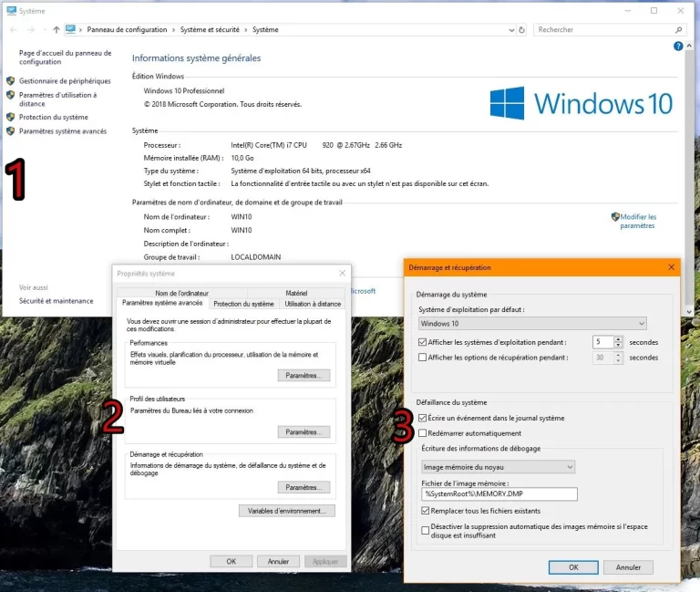Increase OS display seconds with up stepper
Image resolution: width=700 pixels, height=592 pixels.
coord(618,339)
